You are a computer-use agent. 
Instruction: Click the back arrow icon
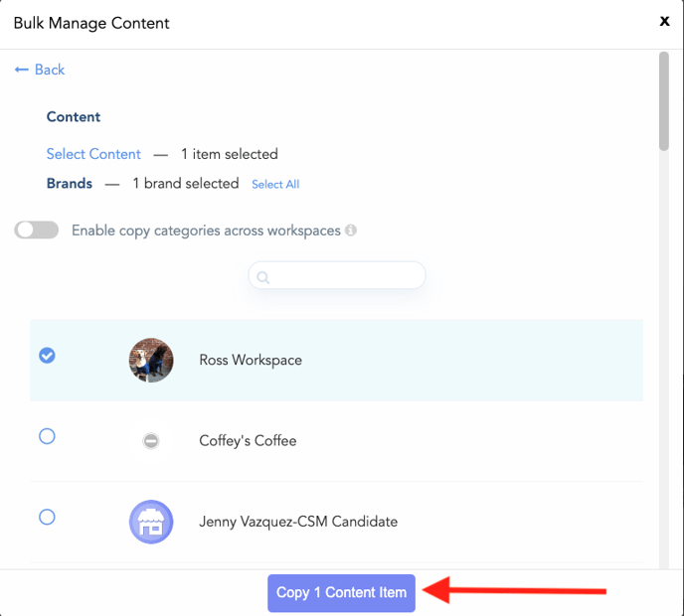22,70
